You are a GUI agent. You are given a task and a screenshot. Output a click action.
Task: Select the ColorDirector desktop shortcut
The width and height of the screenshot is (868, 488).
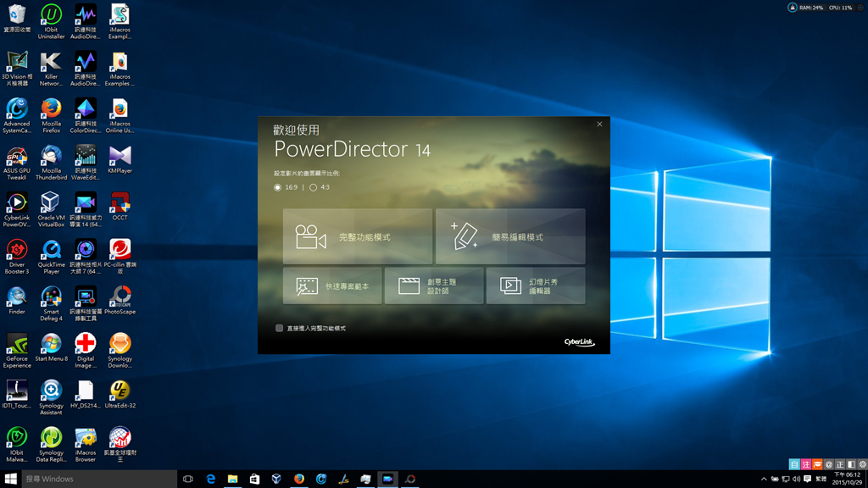[x=86, y=115]
